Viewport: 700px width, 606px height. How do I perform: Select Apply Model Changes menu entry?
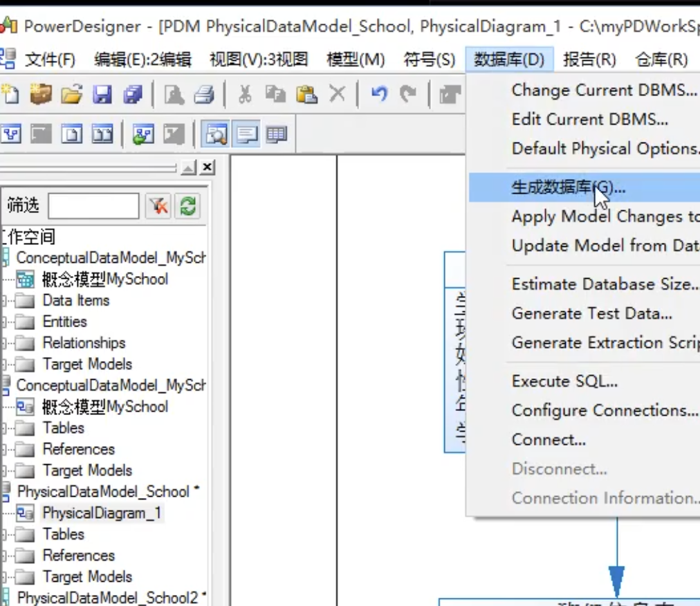point(584,217)
